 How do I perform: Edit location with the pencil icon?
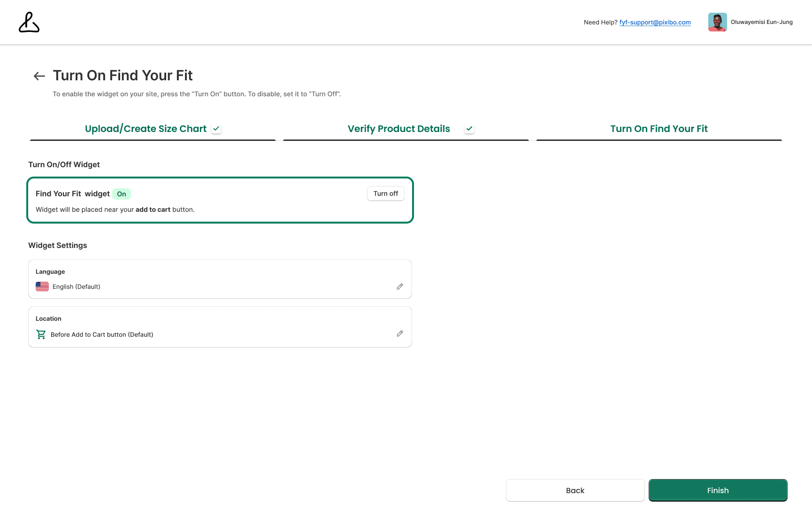click(x=400, y=333)
